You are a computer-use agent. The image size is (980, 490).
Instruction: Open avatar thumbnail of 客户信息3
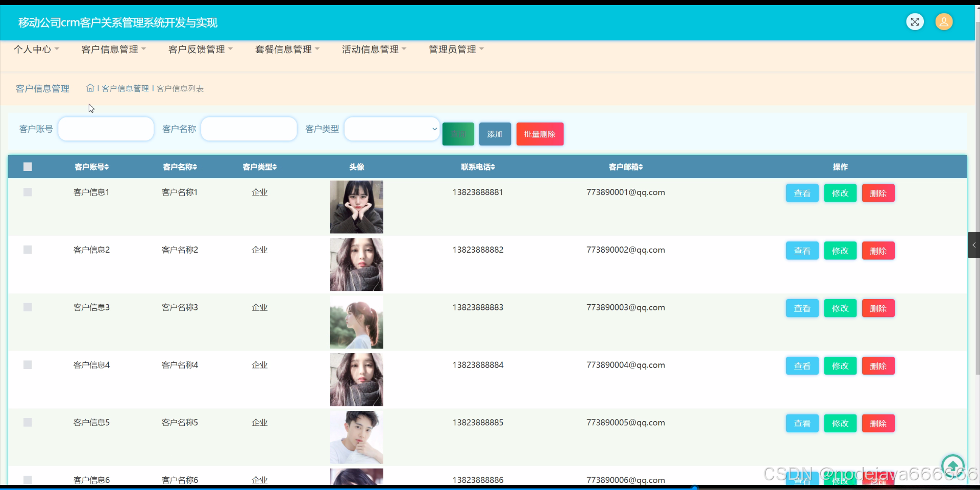pyautogui.click(x=356, y=322)
